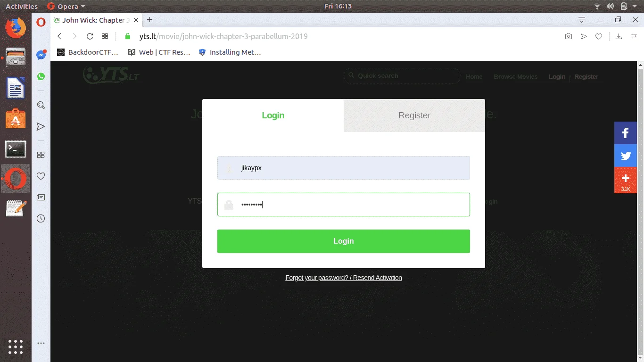This screenshot has height=362, width=644.
Task: Open a new tab with plus button
Action: click(150, 20)
